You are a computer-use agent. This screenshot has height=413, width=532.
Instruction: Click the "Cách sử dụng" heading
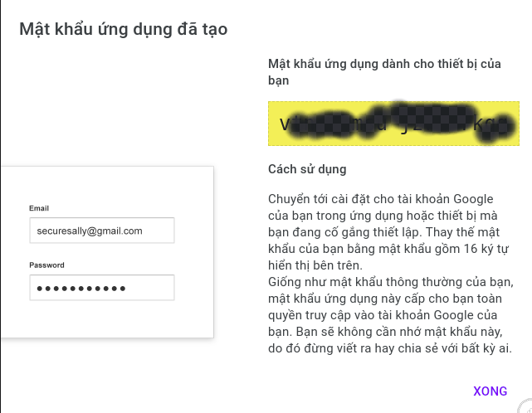point(307,169)
